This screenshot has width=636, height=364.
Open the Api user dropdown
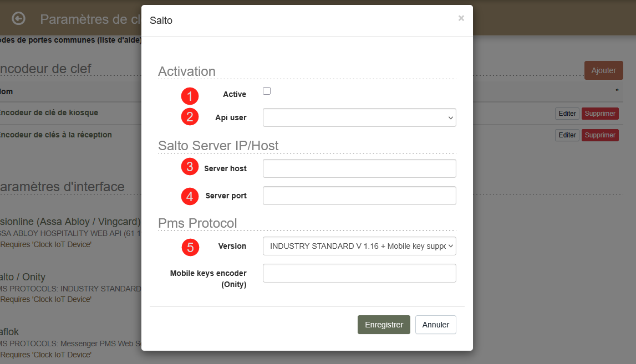(x=359, y=117)
